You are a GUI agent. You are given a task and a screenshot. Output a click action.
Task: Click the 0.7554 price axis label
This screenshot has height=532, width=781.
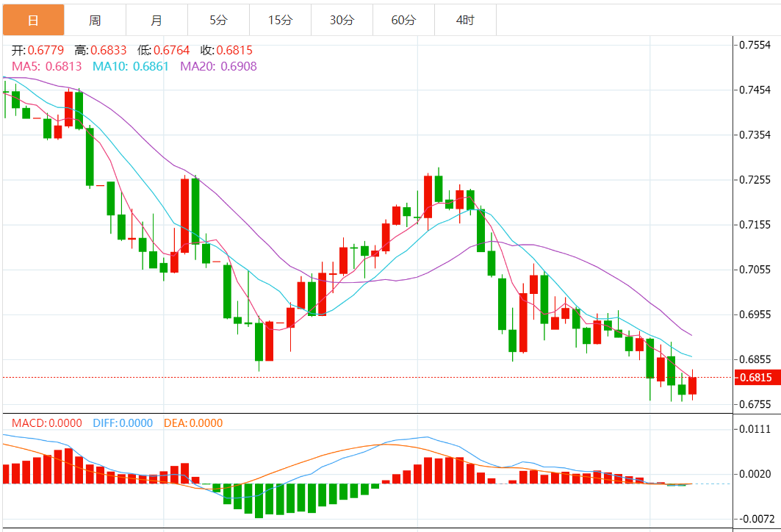[755, 45]
